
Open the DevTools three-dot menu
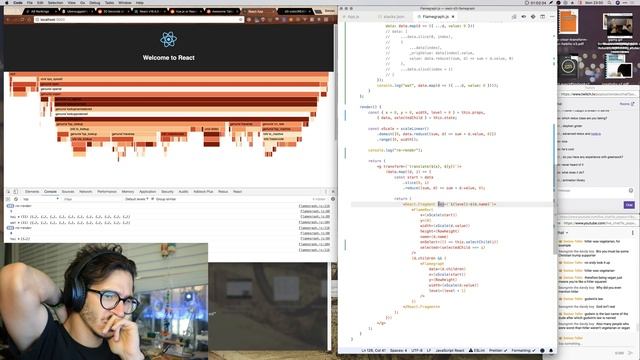tap(326, 191)
